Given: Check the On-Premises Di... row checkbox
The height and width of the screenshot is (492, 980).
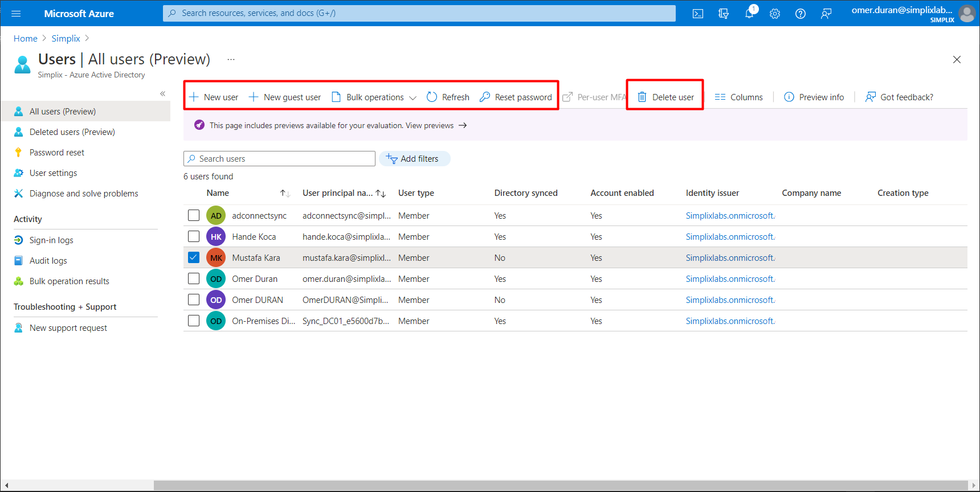Looking at the screenshot, I should click(194, 321).
